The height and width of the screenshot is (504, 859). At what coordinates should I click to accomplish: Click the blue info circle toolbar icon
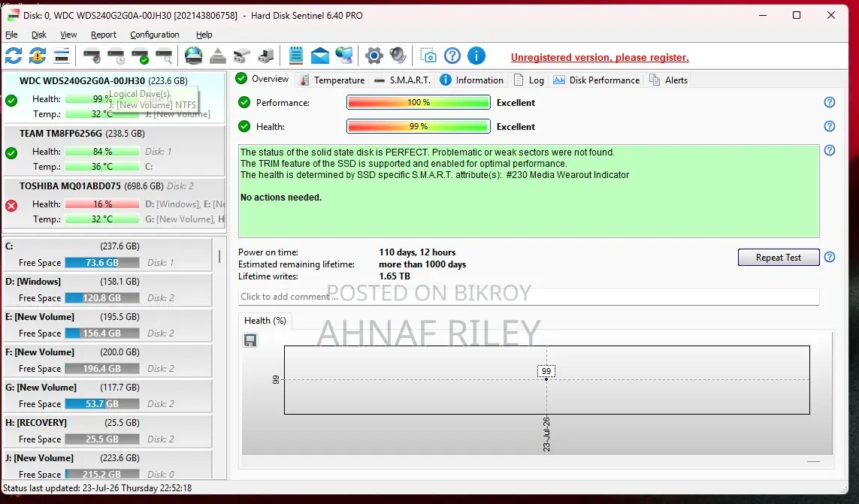coord(476,56)
